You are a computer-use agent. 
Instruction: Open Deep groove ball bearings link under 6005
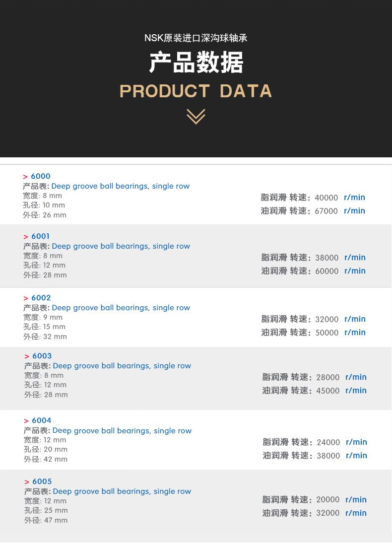coord(122,491)
